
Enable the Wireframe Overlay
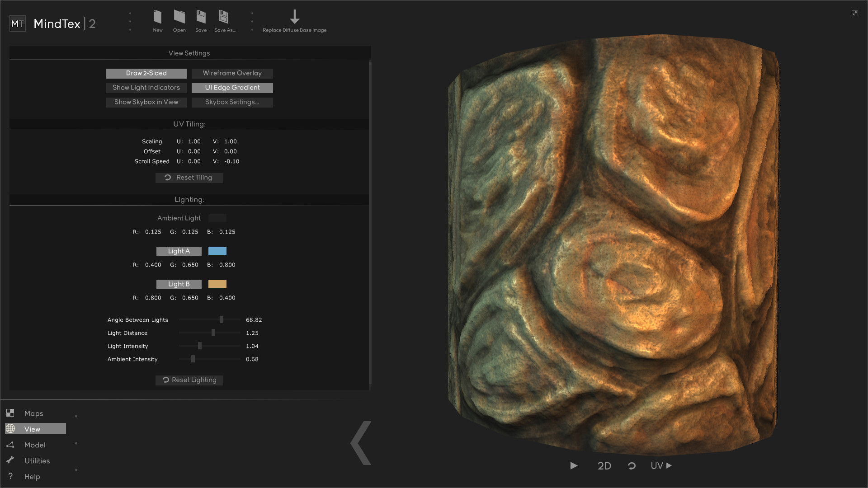tap(232, 73)
